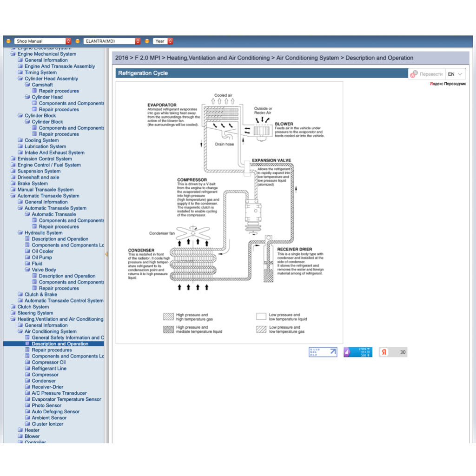
Task: Click the Yandex Metrika visitor counter badge
Action: coord(357,352)
